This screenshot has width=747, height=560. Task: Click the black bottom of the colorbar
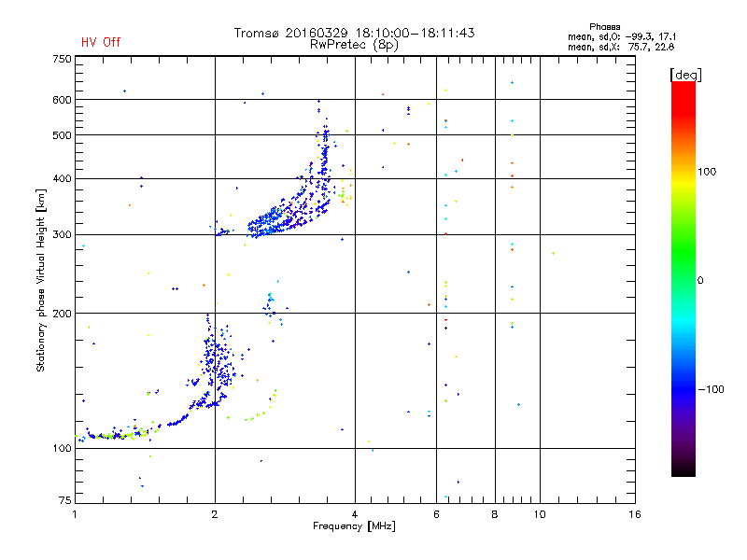[684, 469]
